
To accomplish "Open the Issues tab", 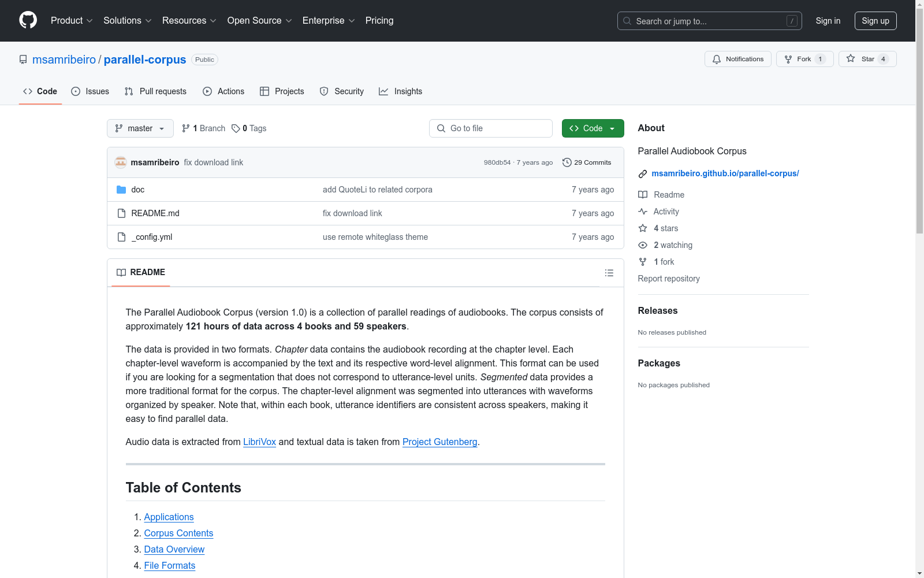I will (90, 91).
